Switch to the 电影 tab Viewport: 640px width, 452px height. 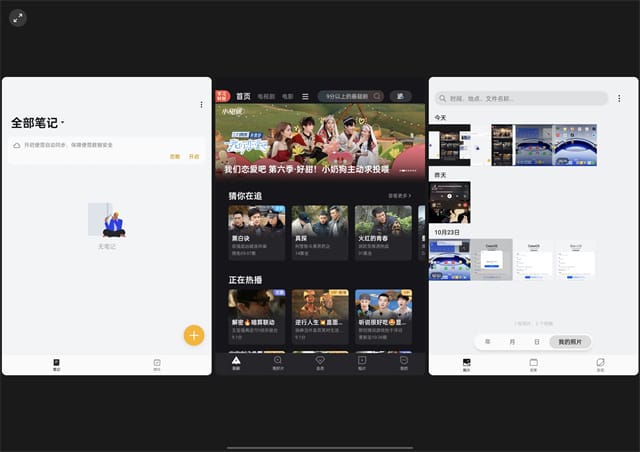click(x=288, y=96)
